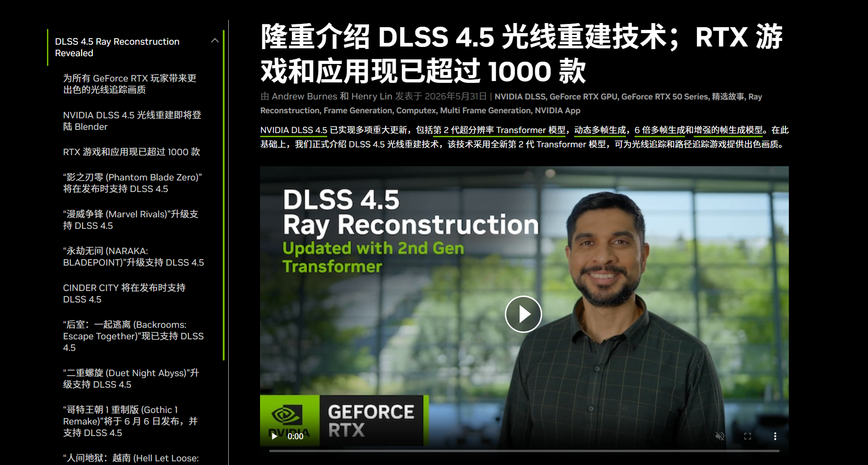Viewport: 868px width, 465px height.
Task: Open 第 2 代超分辨率 Transformer 模型 link
Action: (499, 130)
